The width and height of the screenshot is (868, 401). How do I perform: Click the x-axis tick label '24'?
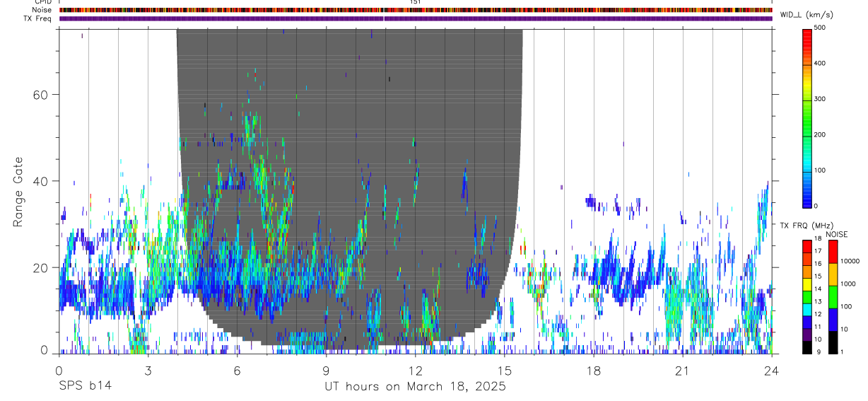coord(772,370)
